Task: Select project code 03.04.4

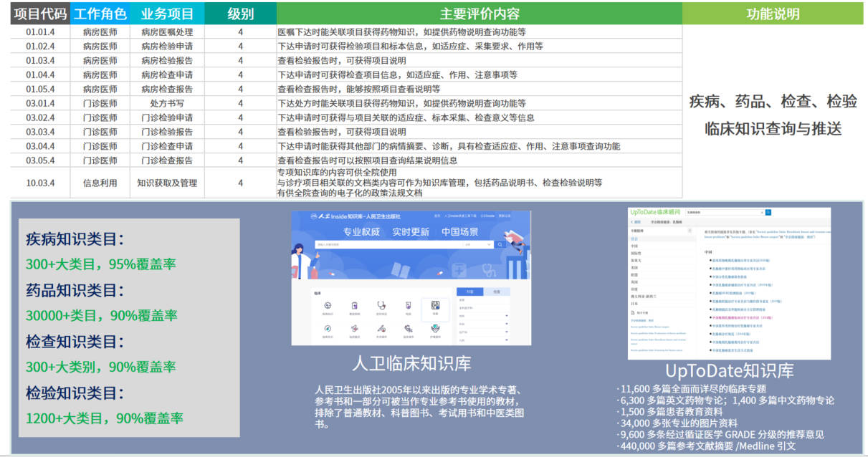Action: 40,147
